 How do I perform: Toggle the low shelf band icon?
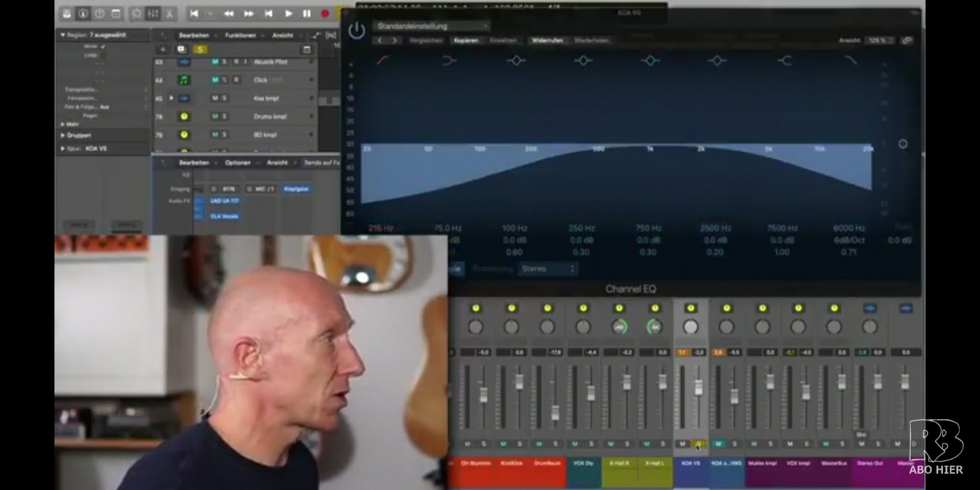click(449, 61)
